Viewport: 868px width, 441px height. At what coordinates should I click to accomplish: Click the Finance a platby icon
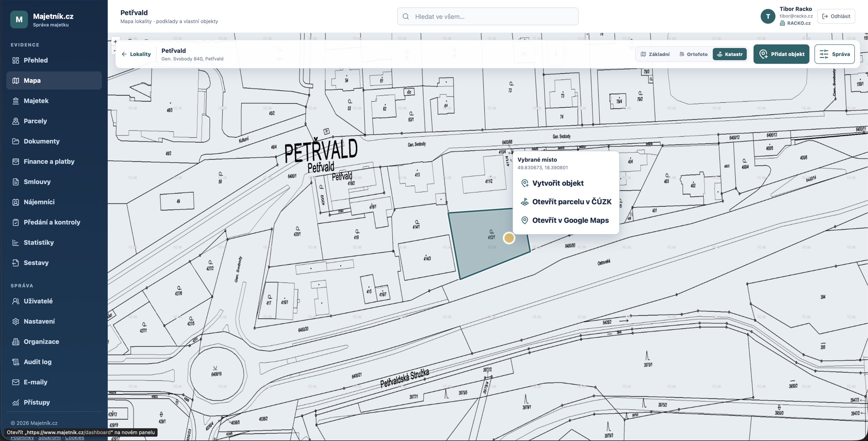(x=16, y=161)
